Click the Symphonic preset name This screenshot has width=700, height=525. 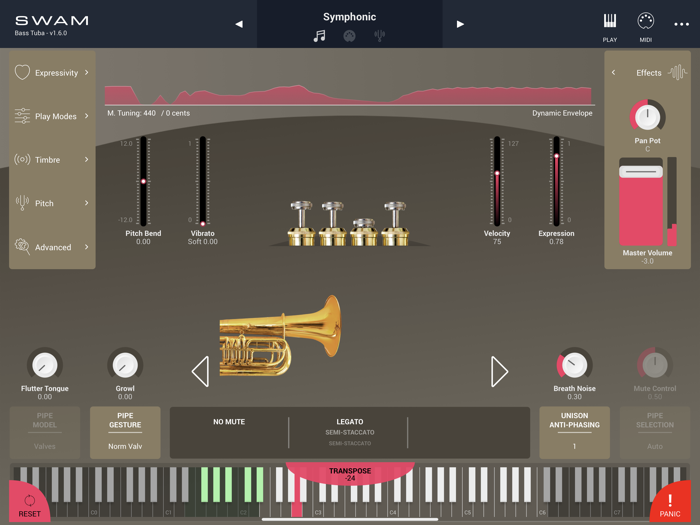point(350,17)
